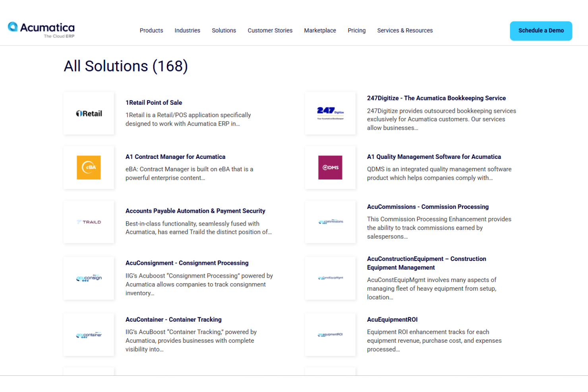Select Customer Stories in the navigation
588x392 pixels.
[270, 30]
